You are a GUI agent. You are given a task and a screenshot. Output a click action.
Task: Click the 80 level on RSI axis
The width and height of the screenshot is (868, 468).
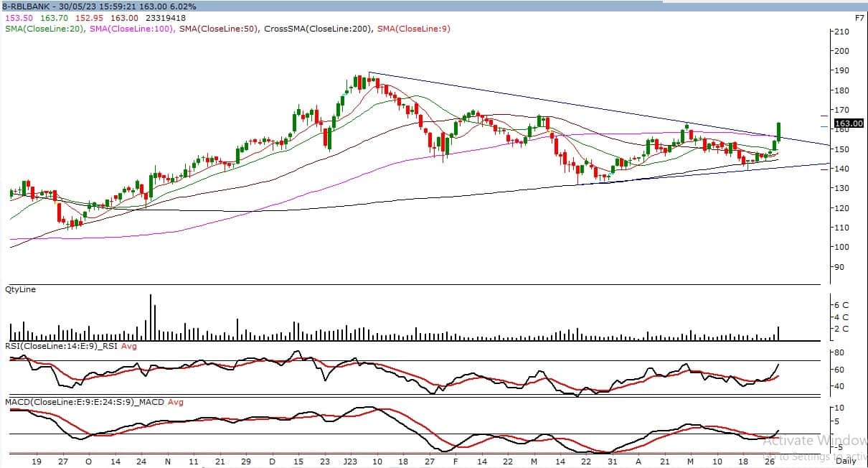(x=839, y=352)
